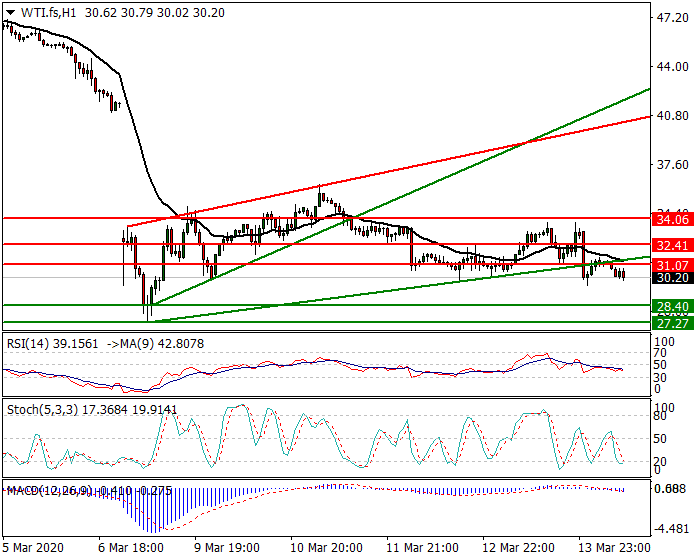Select the 28.40 green support label

coord(673,306)
